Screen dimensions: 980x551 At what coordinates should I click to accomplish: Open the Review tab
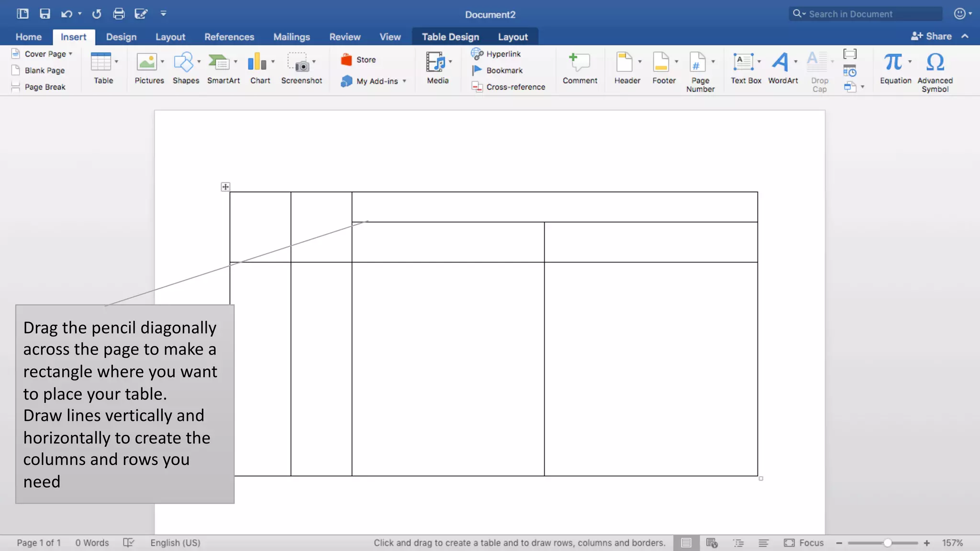345,37
